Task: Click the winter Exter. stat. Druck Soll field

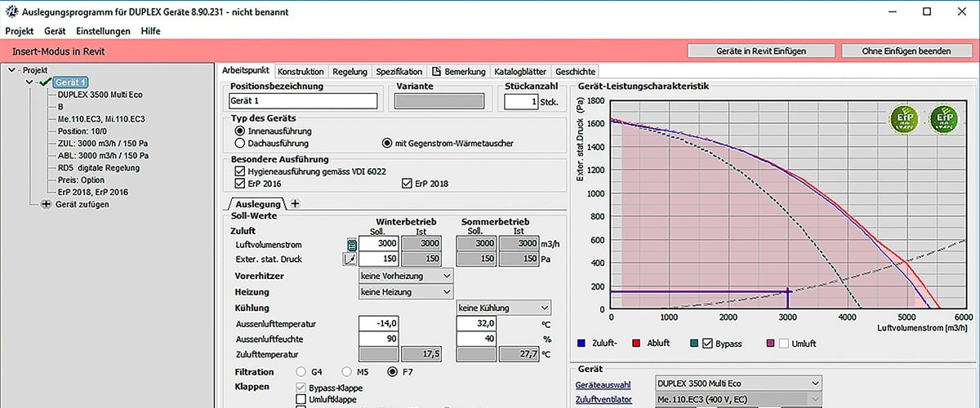Action: [378, 259]
